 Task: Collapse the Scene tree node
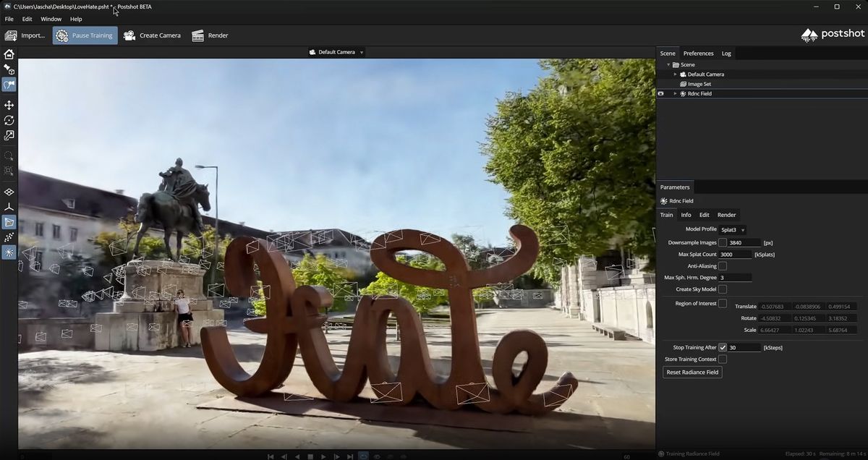668,65
